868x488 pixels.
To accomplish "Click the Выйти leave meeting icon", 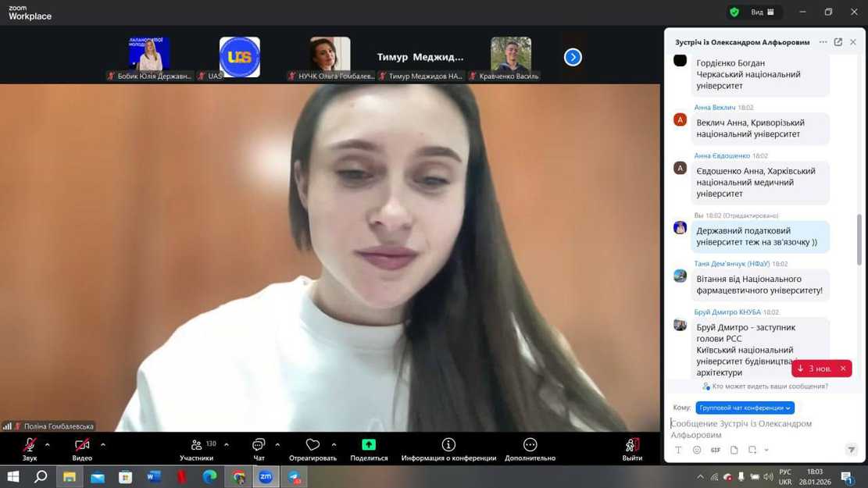I will point(632,445).
